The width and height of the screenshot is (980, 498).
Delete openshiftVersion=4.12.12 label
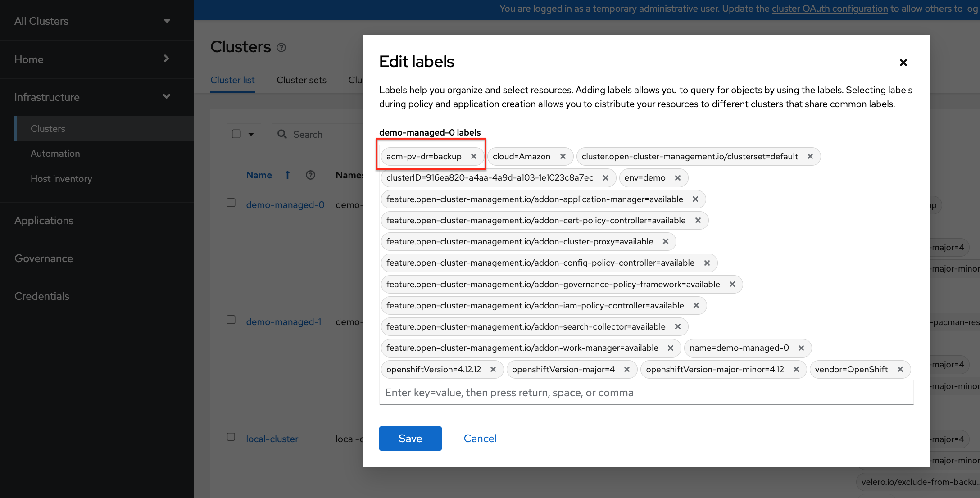coord(493,369)
